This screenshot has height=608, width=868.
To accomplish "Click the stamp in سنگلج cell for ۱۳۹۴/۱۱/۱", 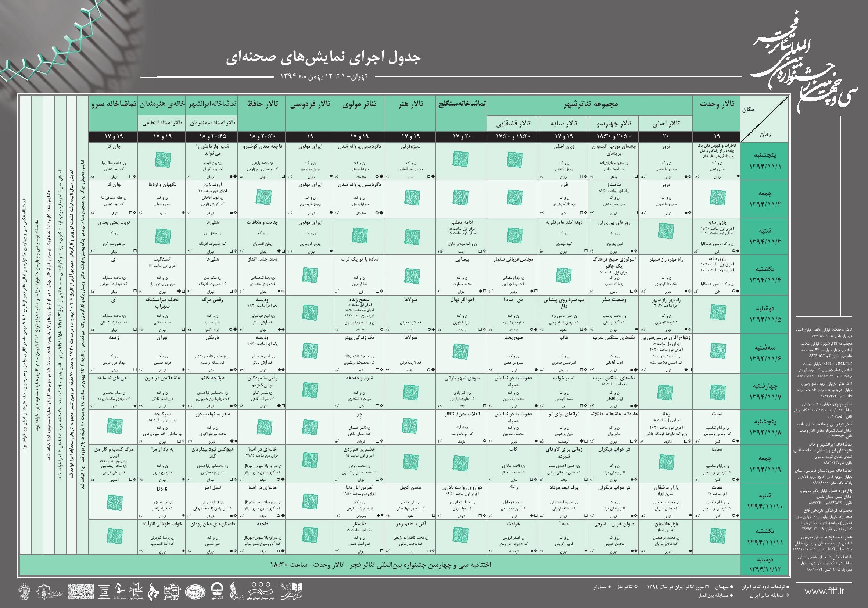I will point(461,159).
